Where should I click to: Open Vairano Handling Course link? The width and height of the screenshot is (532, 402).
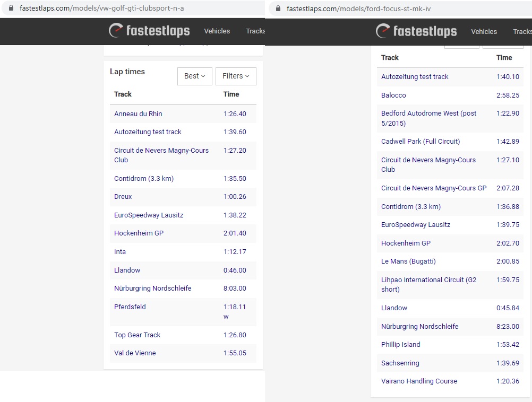click(x=419, y=381)
